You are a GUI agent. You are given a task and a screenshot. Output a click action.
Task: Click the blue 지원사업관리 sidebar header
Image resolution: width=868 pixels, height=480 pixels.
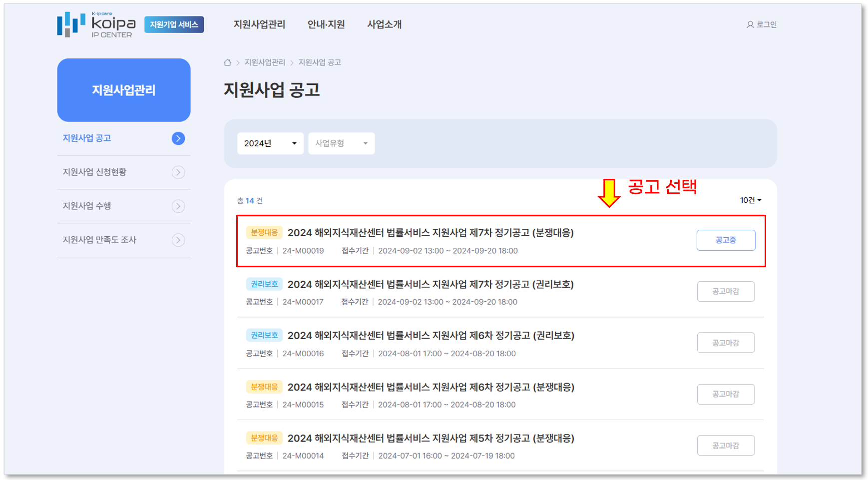(124, 90)
